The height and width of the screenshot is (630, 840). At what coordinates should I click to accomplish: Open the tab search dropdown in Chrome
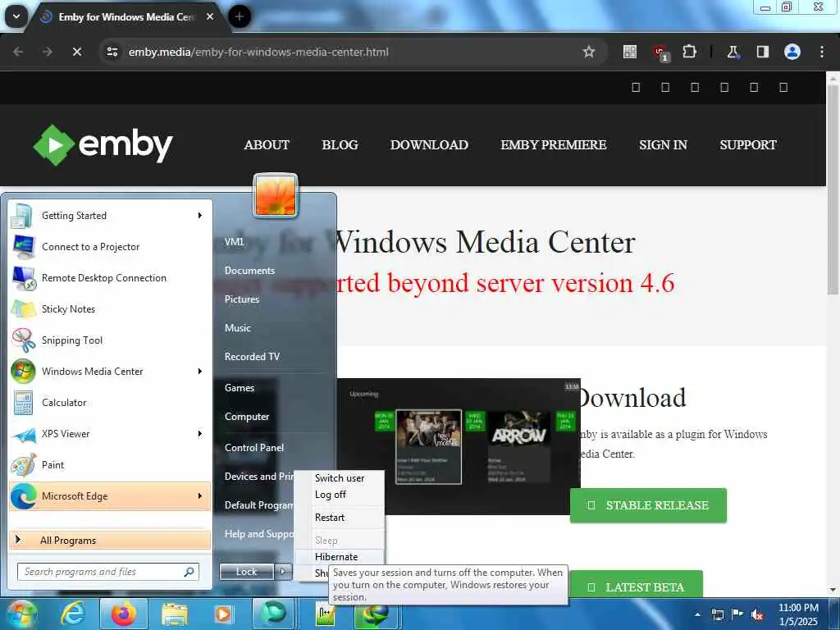16,16
